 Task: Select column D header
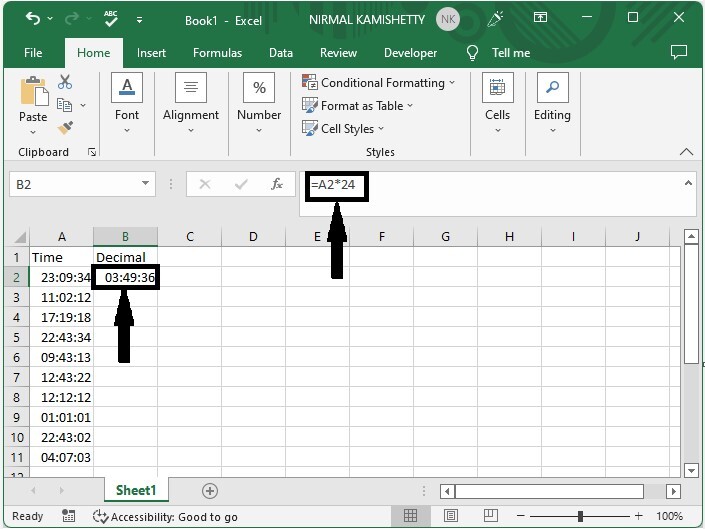pyautogui.click(x=253, y=237)
